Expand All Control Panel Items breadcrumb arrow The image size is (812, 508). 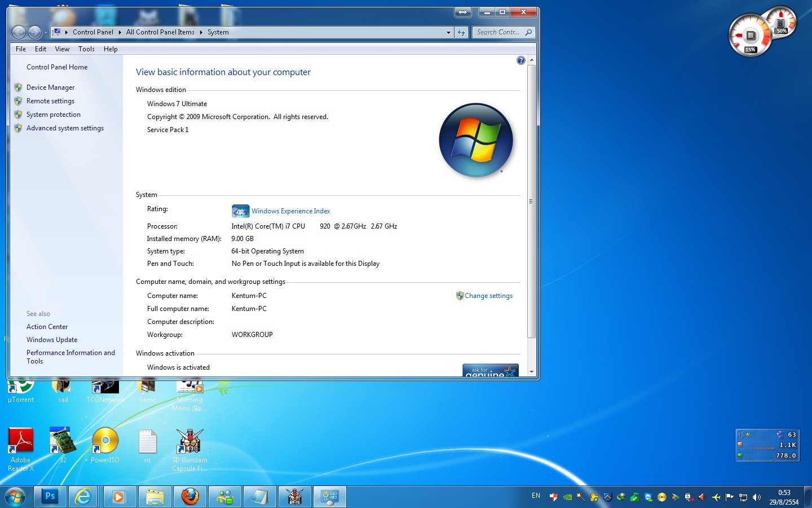coord(201,32)
